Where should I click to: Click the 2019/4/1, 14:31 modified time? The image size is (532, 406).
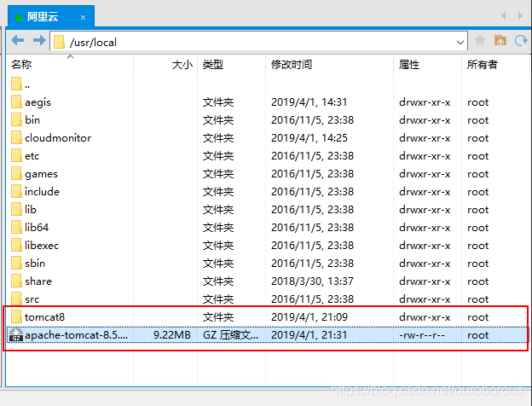coord(309,102)
